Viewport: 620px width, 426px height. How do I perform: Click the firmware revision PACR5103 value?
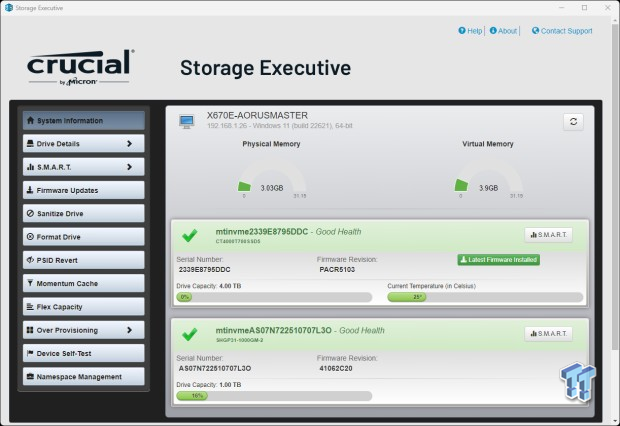(x=337, y=269)
